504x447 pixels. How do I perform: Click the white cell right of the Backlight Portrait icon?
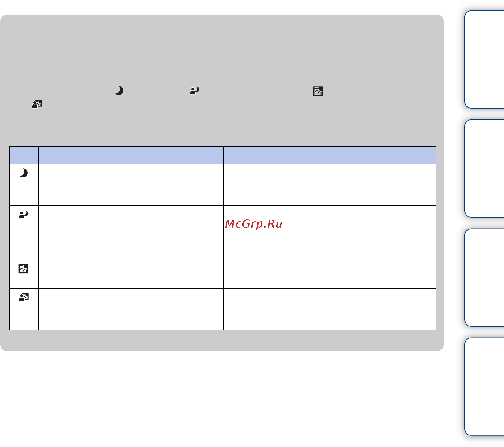[x=131, y=309]
